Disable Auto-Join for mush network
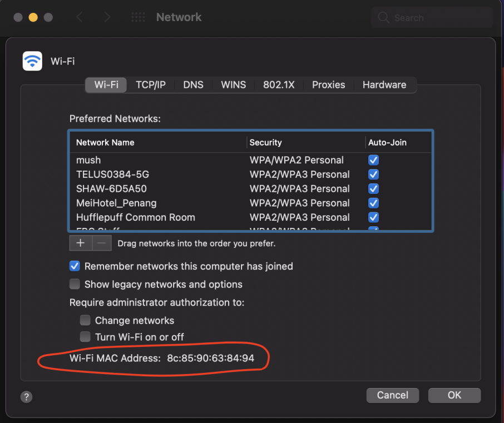 (373, 160)
